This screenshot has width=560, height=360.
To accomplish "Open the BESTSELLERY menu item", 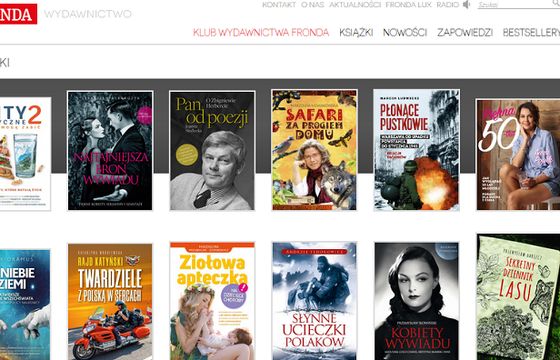I will (531, 32).
